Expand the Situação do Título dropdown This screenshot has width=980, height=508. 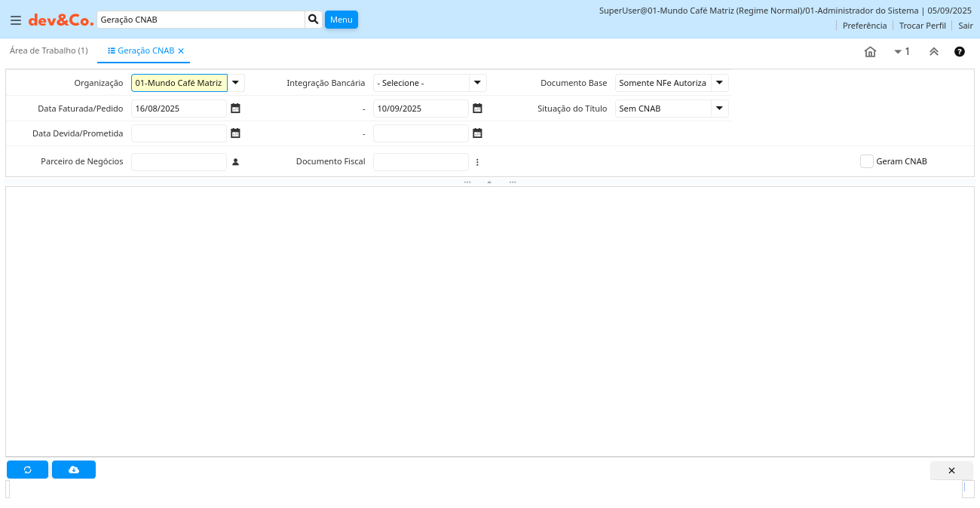point(720,109)
